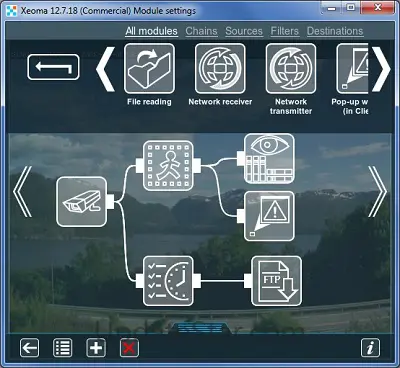This screenshot has height=368, width=400.
Task: Click the plus icon to add camera
Action: click(96, 348)
